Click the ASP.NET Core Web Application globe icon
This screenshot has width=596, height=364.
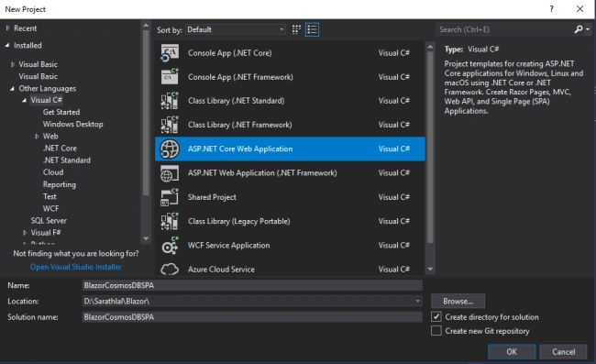point(170,149)
